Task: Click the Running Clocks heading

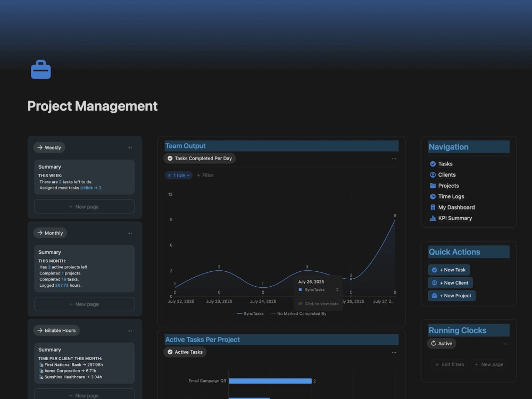Action: [458, 330]
